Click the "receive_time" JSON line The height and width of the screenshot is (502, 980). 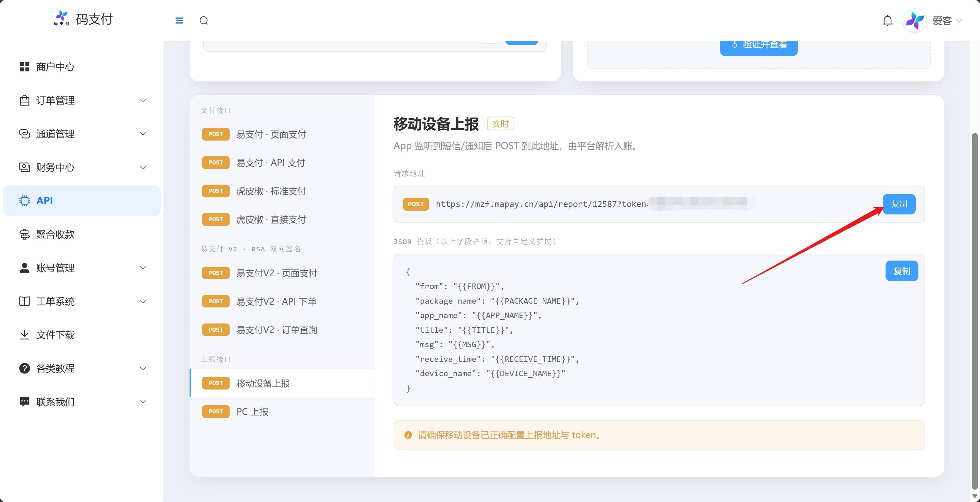(497, 359)
